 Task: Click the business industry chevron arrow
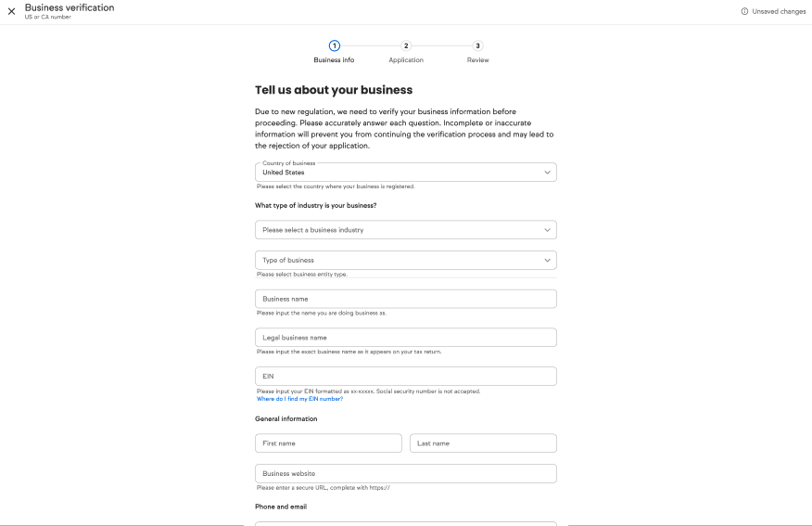click(547, 229)
